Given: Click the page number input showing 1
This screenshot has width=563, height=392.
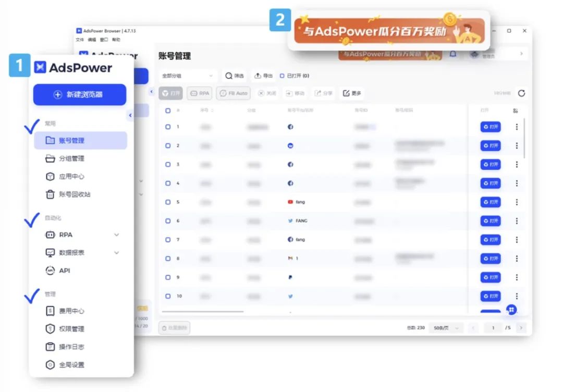Looking at the screenshot, I should [493, 328].
